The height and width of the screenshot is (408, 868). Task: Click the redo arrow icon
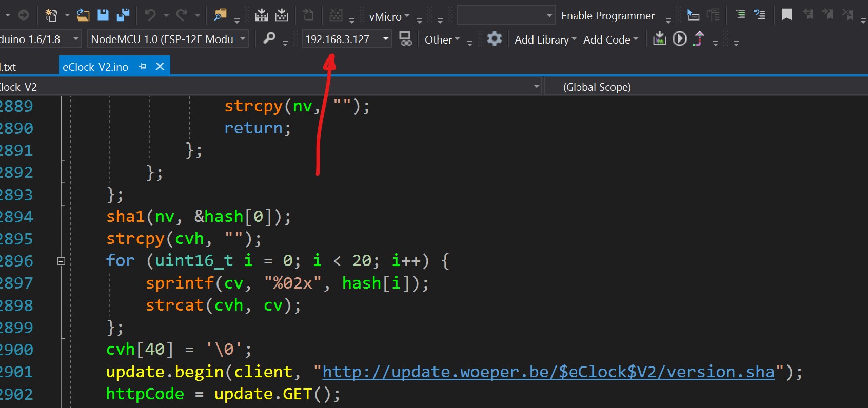click(x=182, y=15)
